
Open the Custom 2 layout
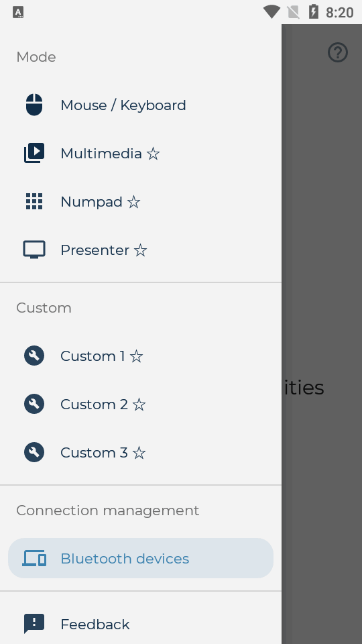pyautogui.click(x=141, y=404)
